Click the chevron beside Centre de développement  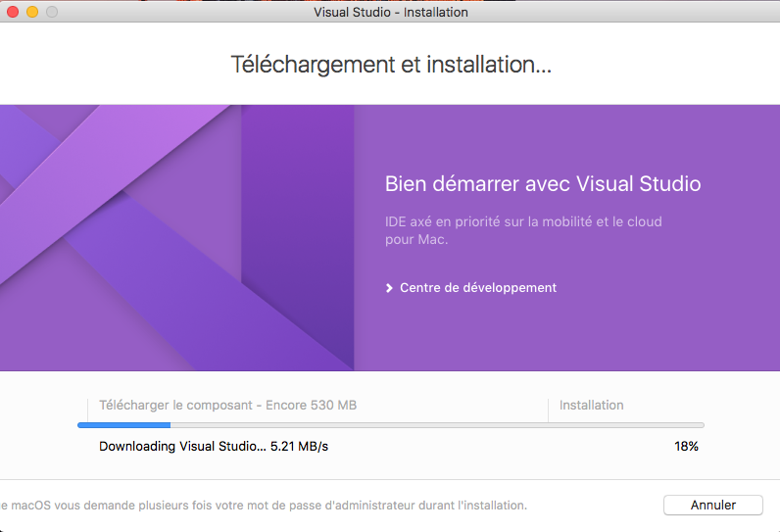point(389,288)
